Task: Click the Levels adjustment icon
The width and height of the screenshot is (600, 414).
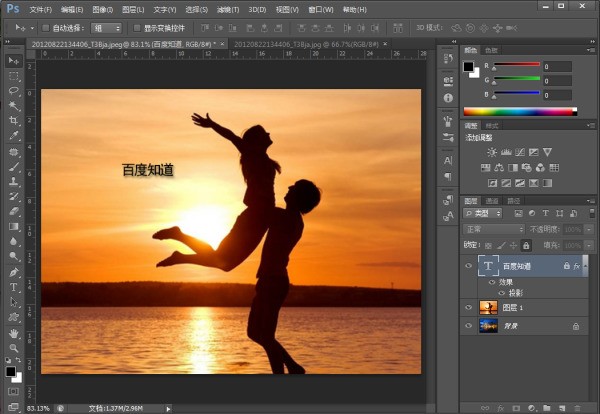Action: 506,152
